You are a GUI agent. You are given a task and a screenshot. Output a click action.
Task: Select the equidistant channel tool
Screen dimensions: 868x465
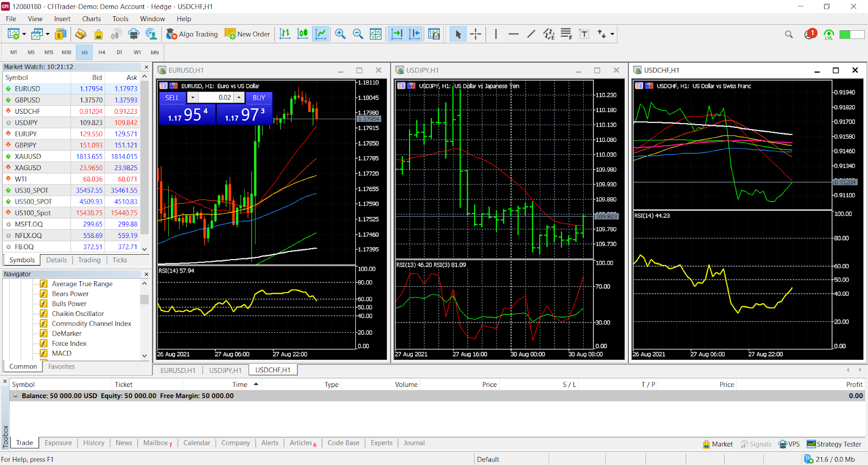pos(549,34)
